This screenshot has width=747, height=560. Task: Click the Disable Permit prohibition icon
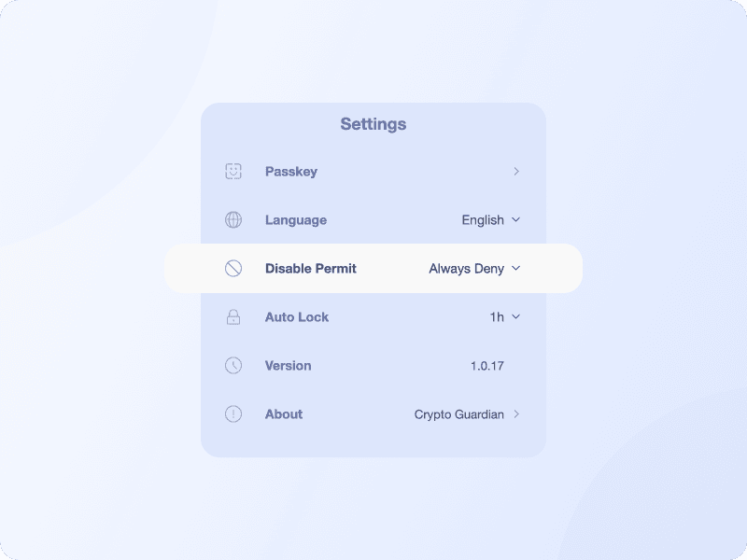pyautogui.click(x=233, y=269)
